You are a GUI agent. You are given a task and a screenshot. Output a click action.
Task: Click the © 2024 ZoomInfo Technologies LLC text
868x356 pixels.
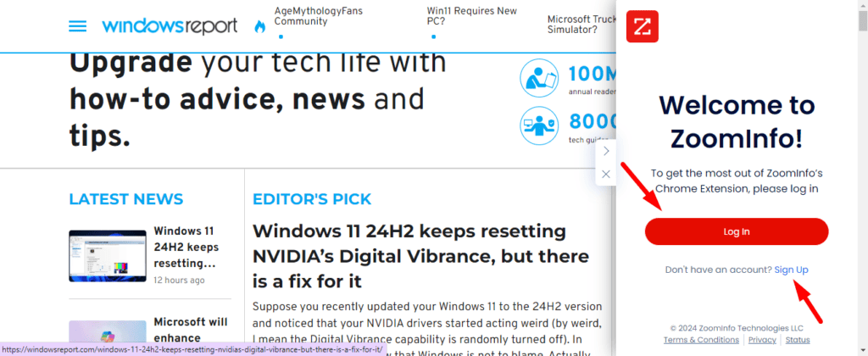(737, 328)
